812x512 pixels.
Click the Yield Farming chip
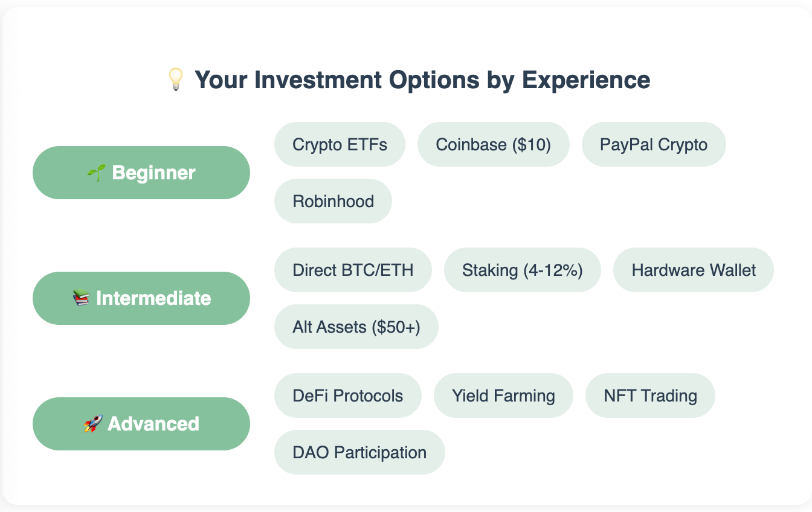pyautogui.click(x=503, y=395)
